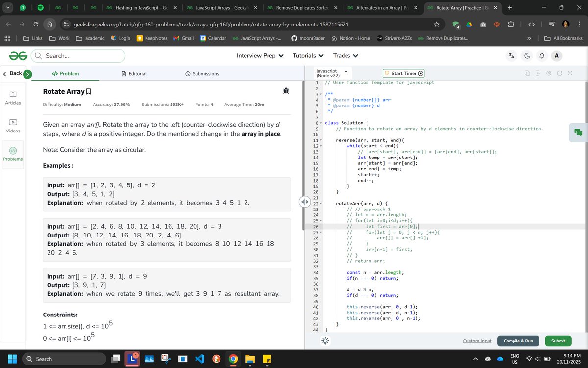Fold the while loop at line 12
Viewport: 588px width, 368px height.
tap(320, 146)
